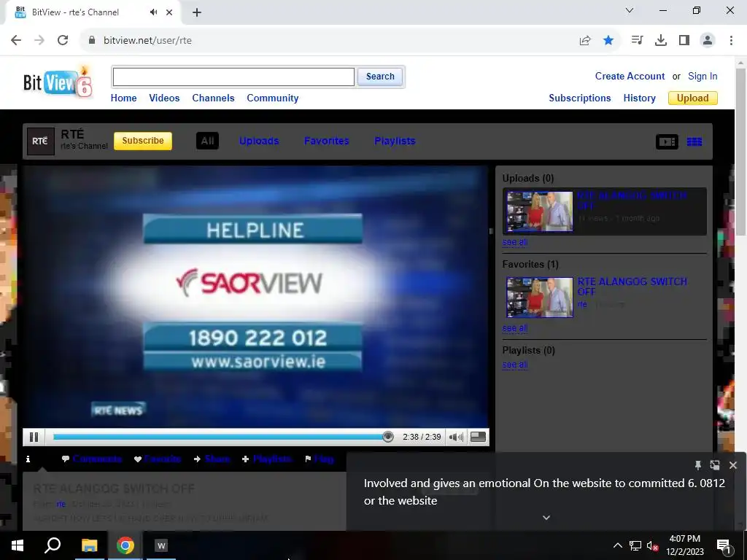This screenshot has height=560, width=747.
Task: Click the RTÉ channel avatar
Action: [x=41, y=141]
